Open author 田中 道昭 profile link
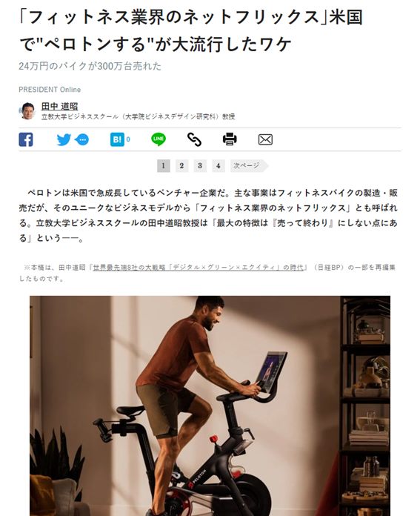 click(x=59, y=106)
